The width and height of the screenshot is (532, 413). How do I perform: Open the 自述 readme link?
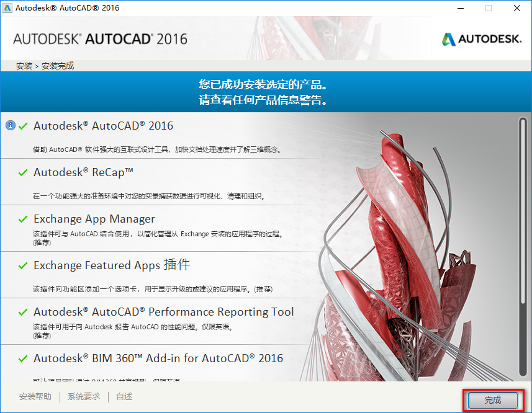coord(124,396)
